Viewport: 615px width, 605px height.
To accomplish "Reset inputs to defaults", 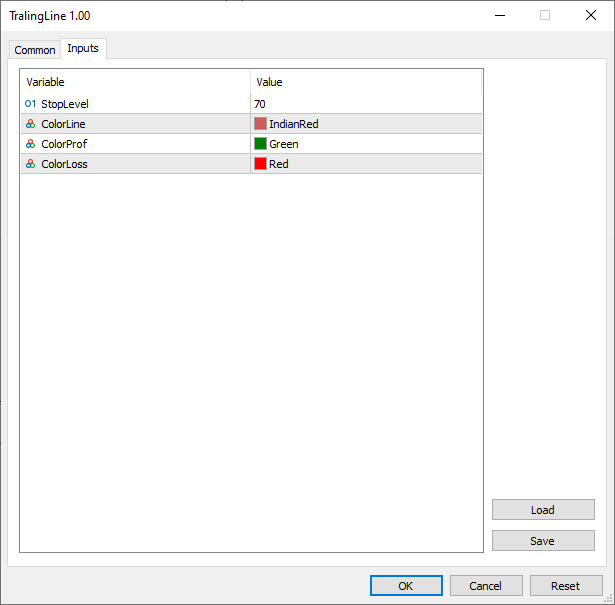I will click(x=566, y=586).
